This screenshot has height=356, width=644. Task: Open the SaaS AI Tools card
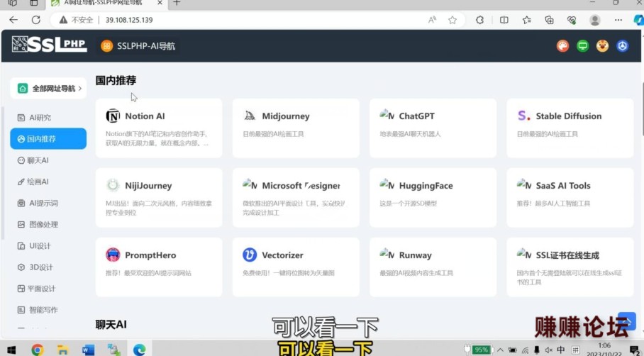tap(570, 198)
